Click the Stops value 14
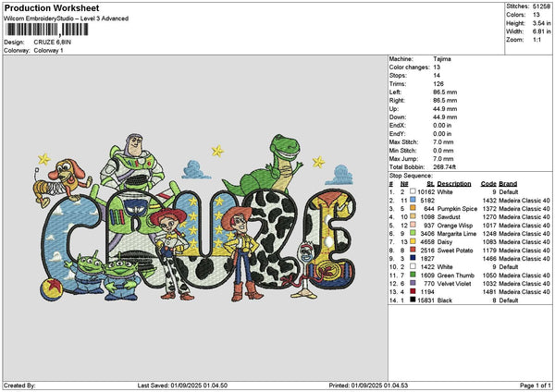 (x=437, y=76)
